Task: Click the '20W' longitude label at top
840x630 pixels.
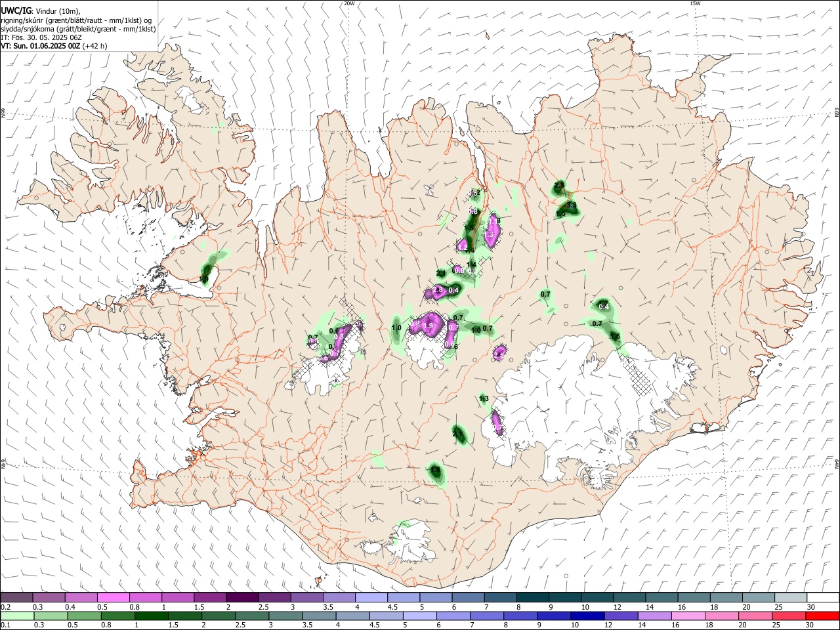Action: point(349,3)
